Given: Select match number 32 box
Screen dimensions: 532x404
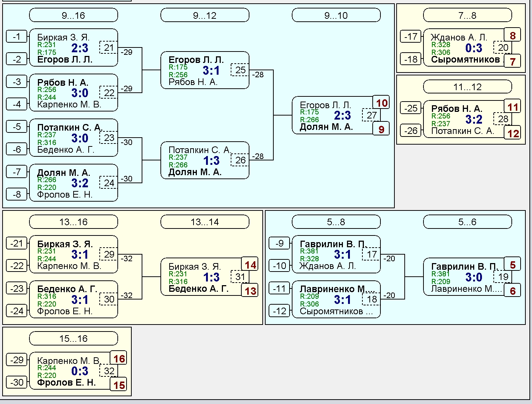Looking at the screenshot, I should (109, 371).
